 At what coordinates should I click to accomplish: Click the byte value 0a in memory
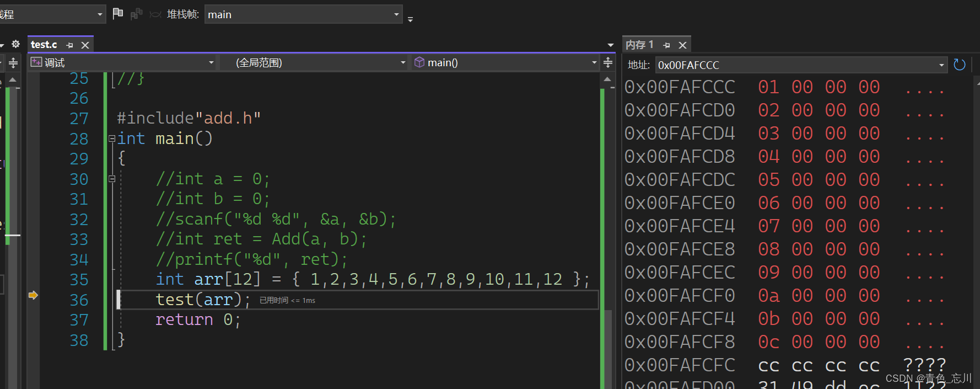tap(769, 296)
